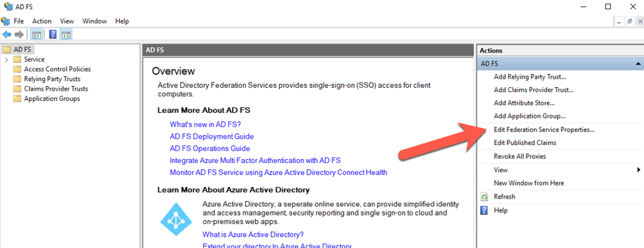Open Edit Published Claims action
The width and height of the screenshot is (644, 248).
[525, 142]
